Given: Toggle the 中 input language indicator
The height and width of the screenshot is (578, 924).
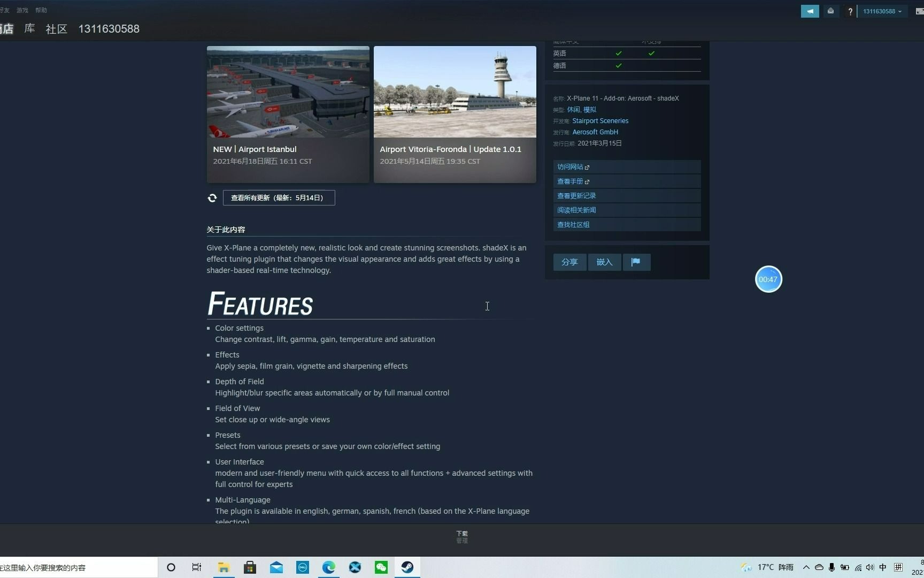Looking at the screenshot, I should [x=883, y=567].
